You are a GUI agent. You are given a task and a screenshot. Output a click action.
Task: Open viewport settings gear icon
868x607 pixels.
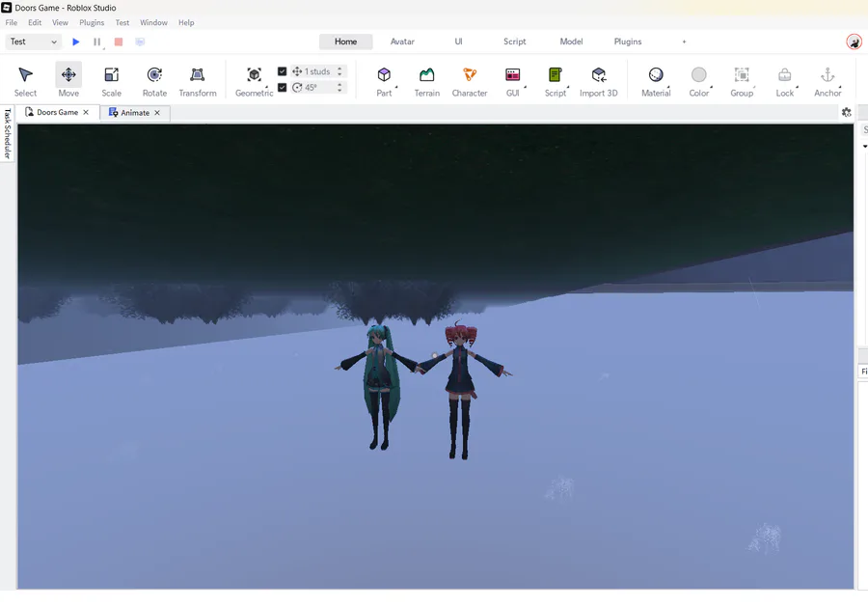[847, 113]
